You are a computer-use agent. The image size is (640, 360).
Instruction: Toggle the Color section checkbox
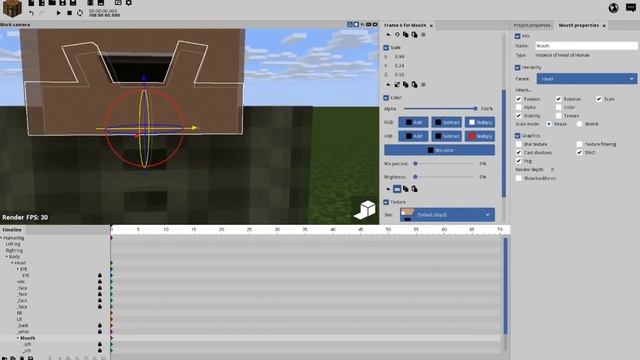[386, 98]
